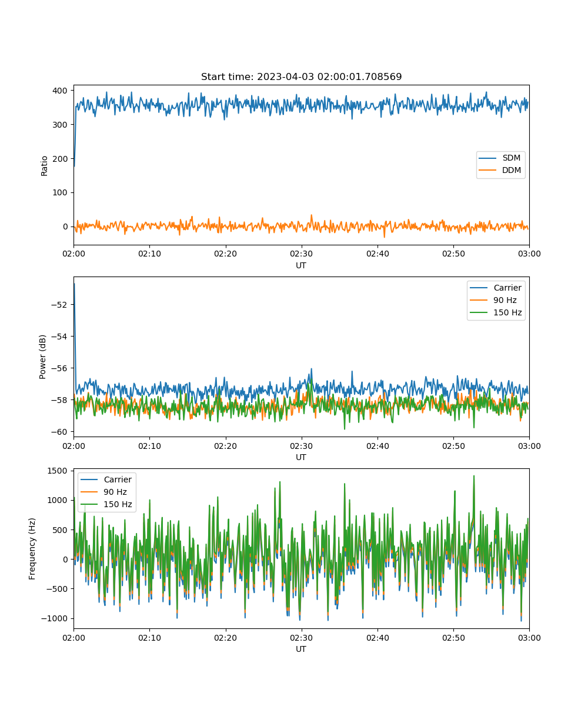
Task: Click the green 150 Hz line sample in Power legend
Action: click(480, 313)
